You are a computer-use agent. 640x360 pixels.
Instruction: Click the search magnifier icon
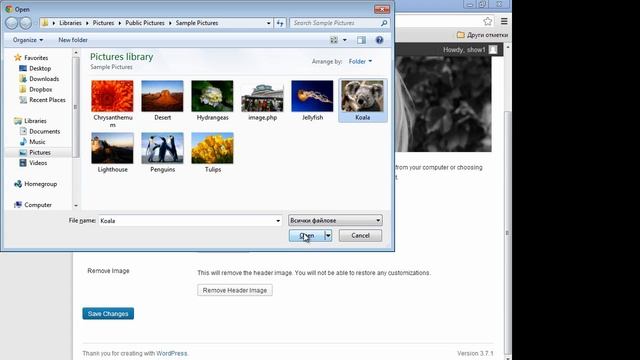pos(384,23)
